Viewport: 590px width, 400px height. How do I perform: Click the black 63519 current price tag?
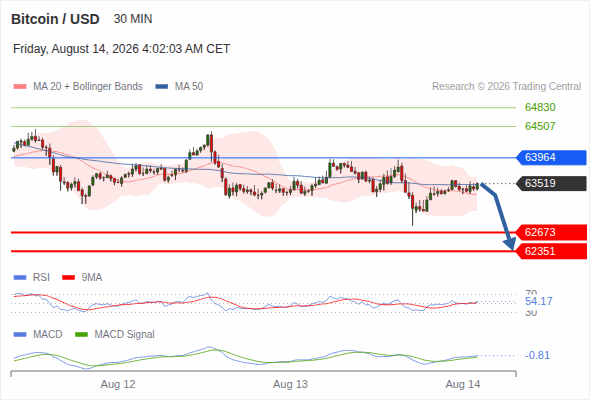click(x=551, y=183)
